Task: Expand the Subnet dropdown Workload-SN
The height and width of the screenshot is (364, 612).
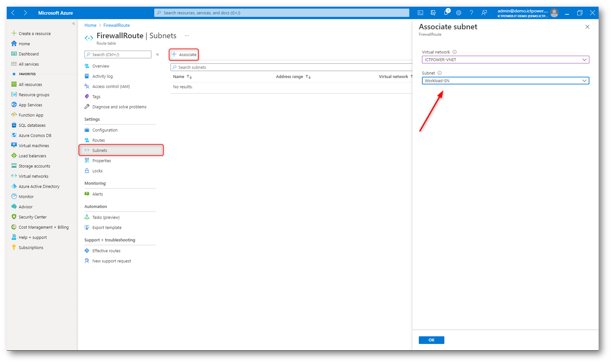Action: [505, 80]
